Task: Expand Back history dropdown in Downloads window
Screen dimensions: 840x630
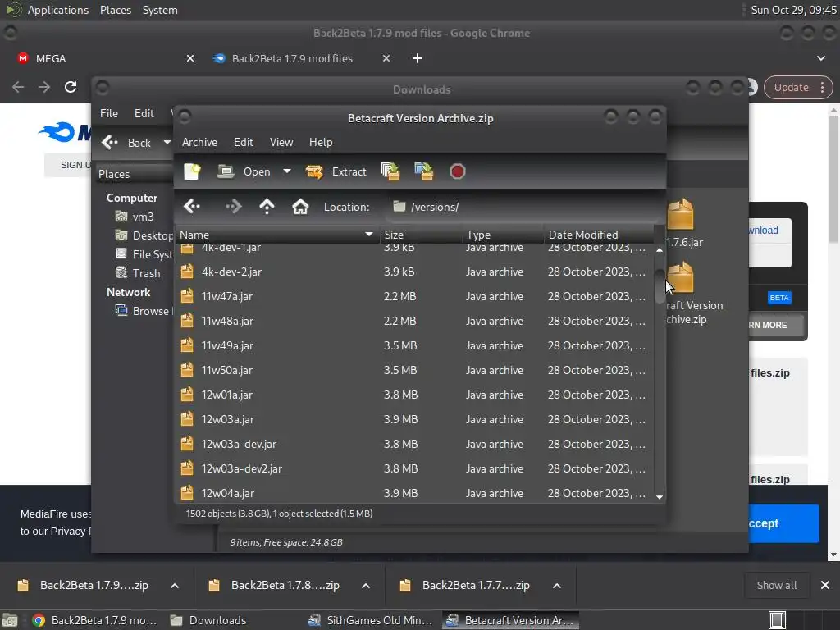Action: pos(167,143)
